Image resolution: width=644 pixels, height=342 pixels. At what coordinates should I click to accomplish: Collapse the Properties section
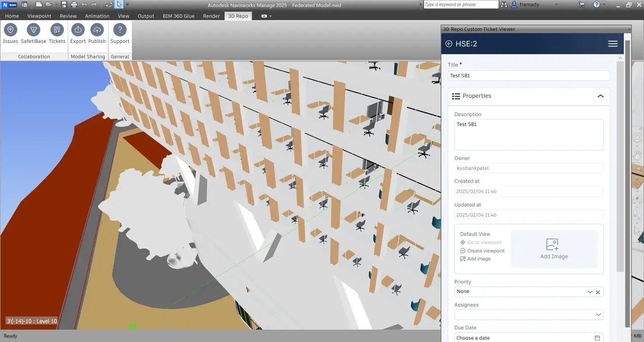pyautogui.click(x=601, y=96)
